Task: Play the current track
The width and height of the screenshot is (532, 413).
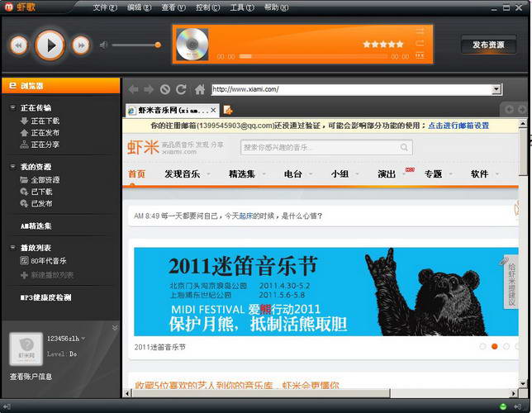Action: coord(50,45)
